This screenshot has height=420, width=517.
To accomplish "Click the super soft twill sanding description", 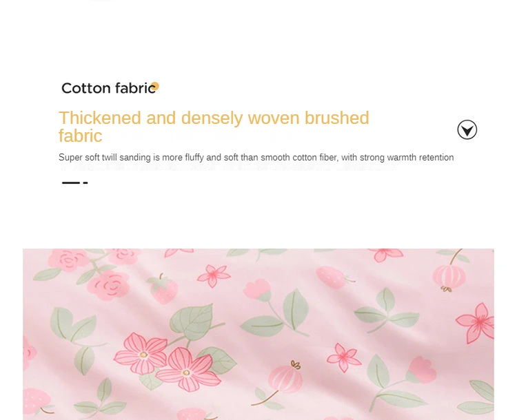I will coord(256,158).
